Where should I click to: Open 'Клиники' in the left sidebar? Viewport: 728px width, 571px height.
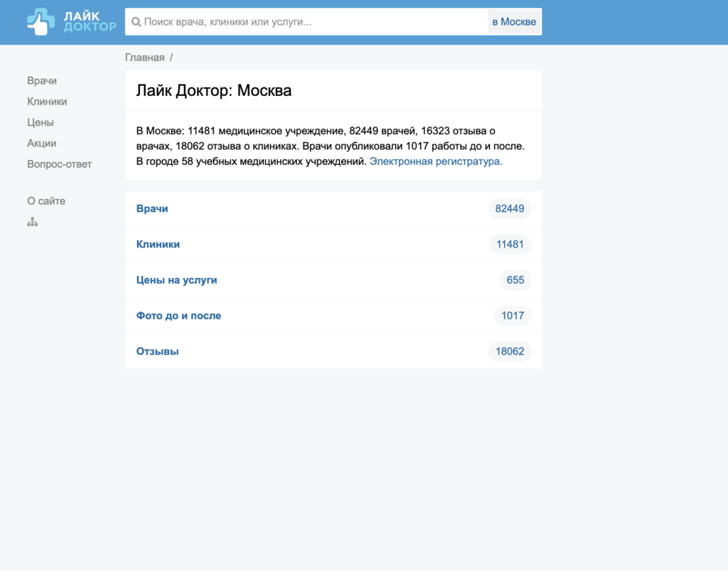point(47,102)
